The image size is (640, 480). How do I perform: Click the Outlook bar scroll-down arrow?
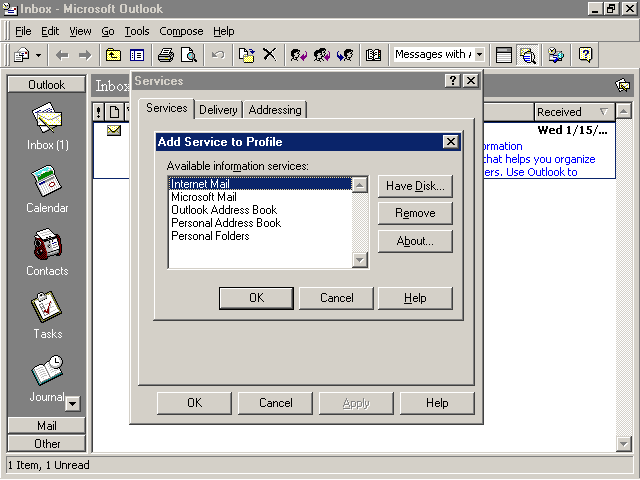pyautogui.click(x=73, y=404)
